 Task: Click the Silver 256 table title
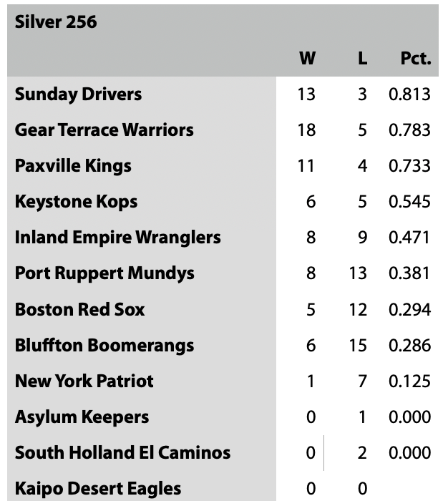(56, 22)
